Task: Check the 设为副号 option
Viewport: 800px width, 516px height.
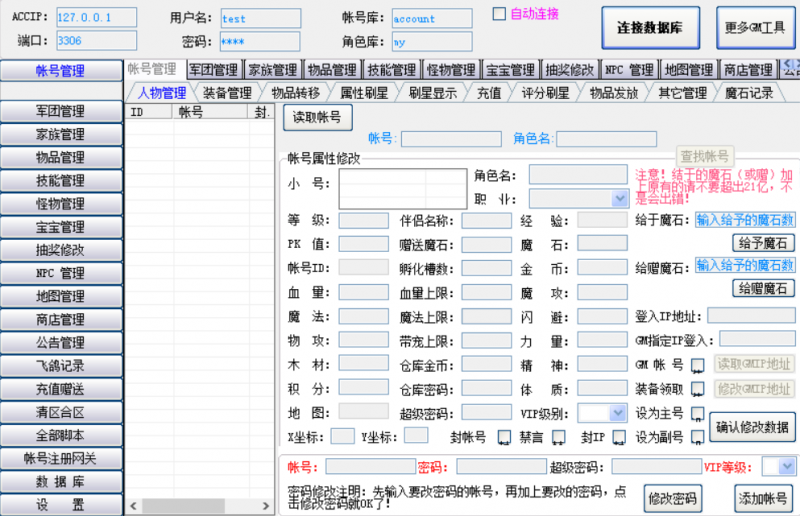Action: click(697, 437)
